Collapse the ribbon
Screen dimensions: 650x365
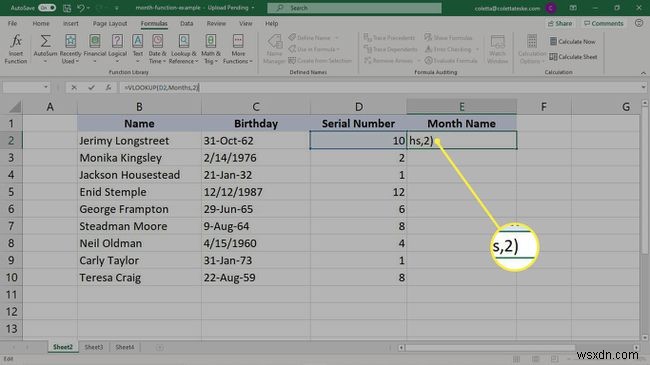click(643, 73)
